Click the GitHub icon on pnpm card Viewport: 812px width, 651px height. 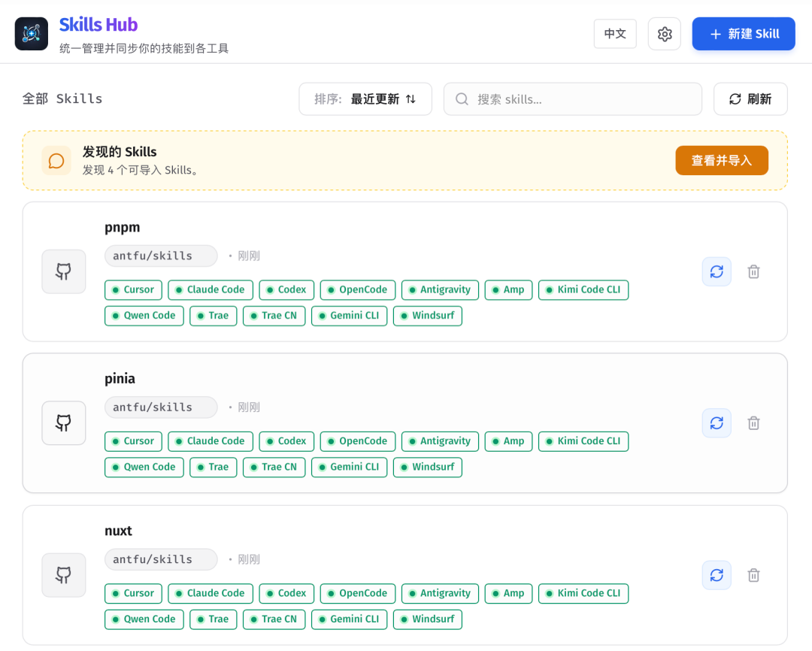pyautogui.click(x=64, y=271)
